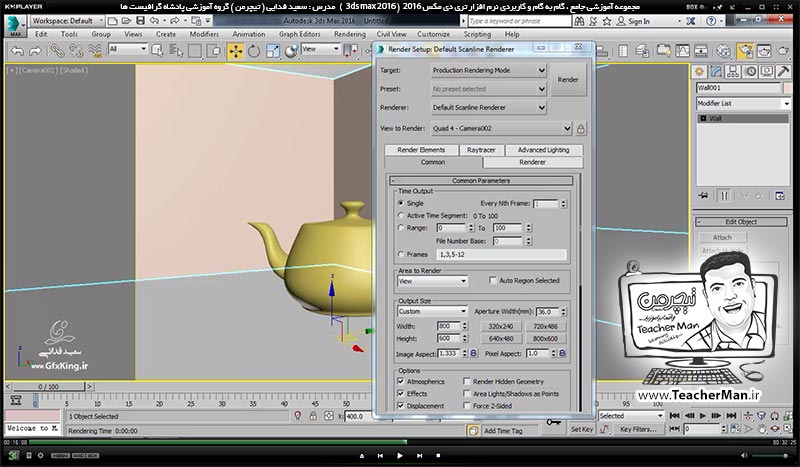
Task: Switch to the Utilities hammer tab
Action: click(783, 71)
